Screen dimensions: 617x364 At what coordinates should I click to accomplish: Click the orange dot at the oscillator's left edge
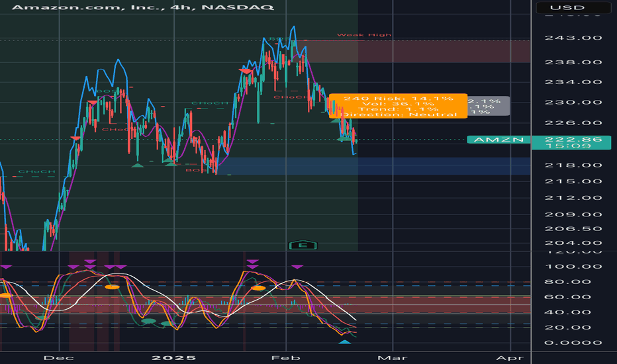click(x=5, y=295)
